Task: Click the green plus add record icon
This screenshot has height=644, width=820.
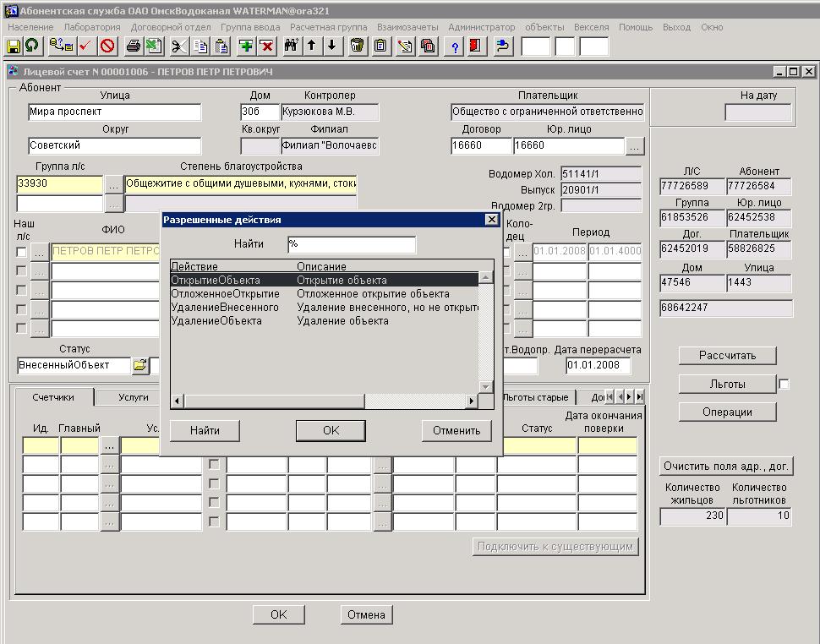Action: click(246, 46)
